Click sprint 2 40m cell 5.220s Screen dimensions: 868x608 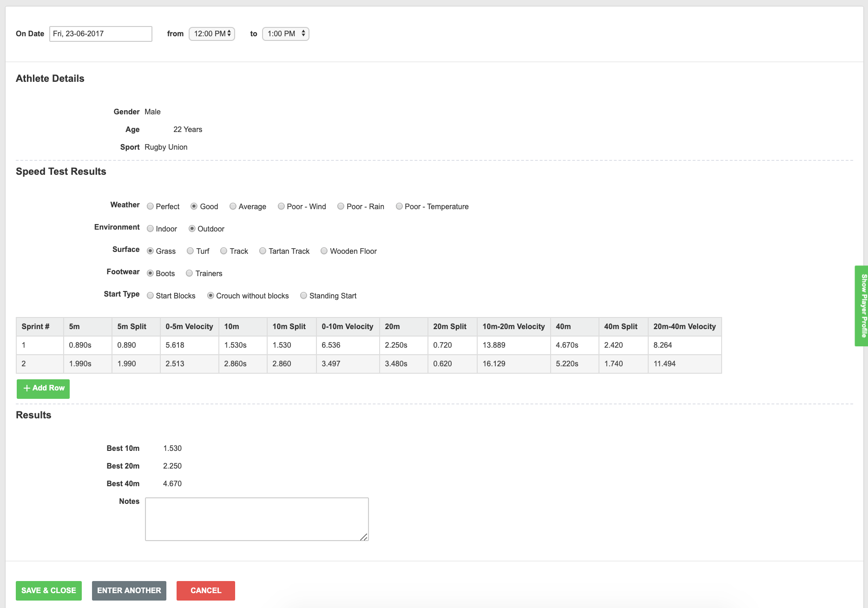click(575, 364)
